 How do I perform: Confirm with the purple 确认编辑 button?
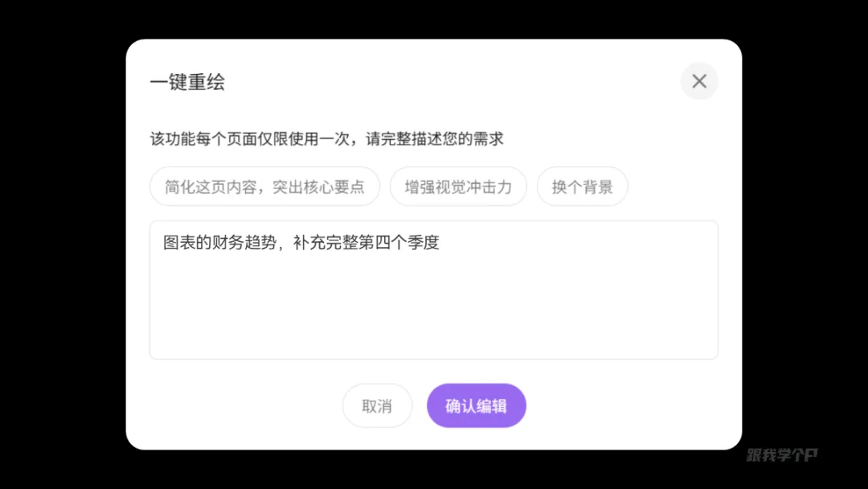coord(476,406)
